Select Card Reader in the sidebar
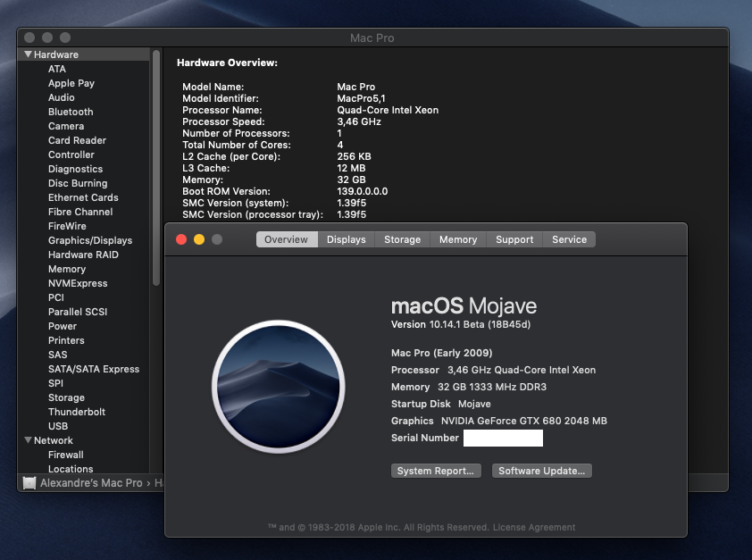The width and height of the screenshot is (752, 560). 77,140
